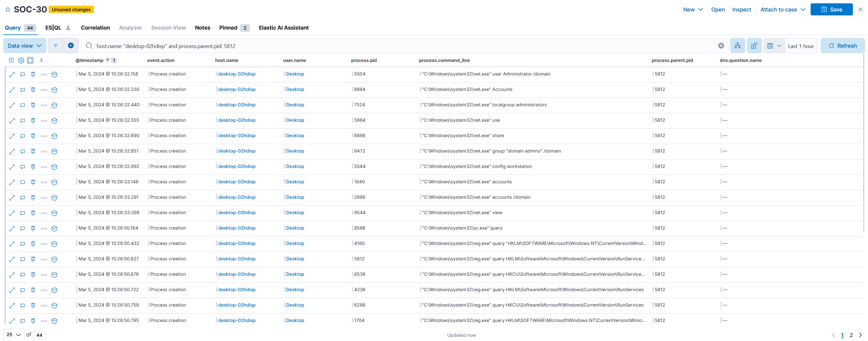This screenshot has width=868, height=341.
Task: Click the Refresh button
Action: coord(842,46)
